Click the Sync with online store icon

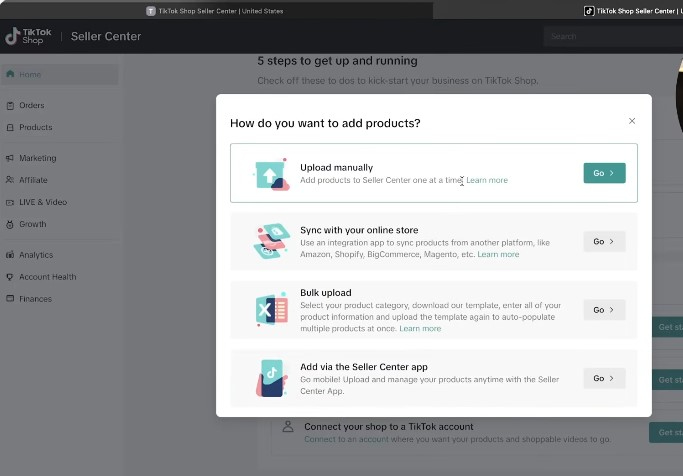click(x=272, y=241)
